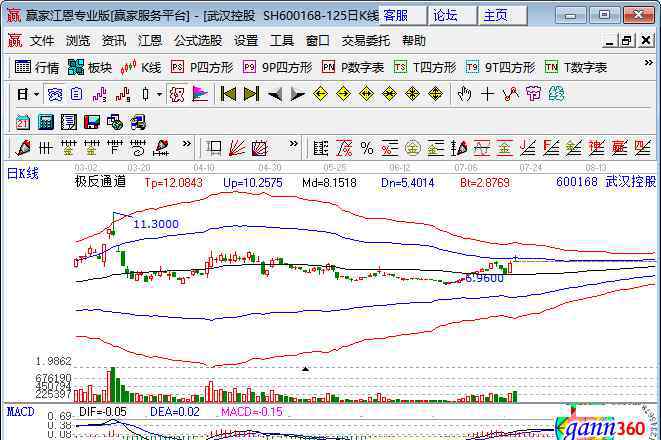The image size is (661, 440).
Task: Click the yellow diamond horizontal compress icon
Action: point(389,94)
